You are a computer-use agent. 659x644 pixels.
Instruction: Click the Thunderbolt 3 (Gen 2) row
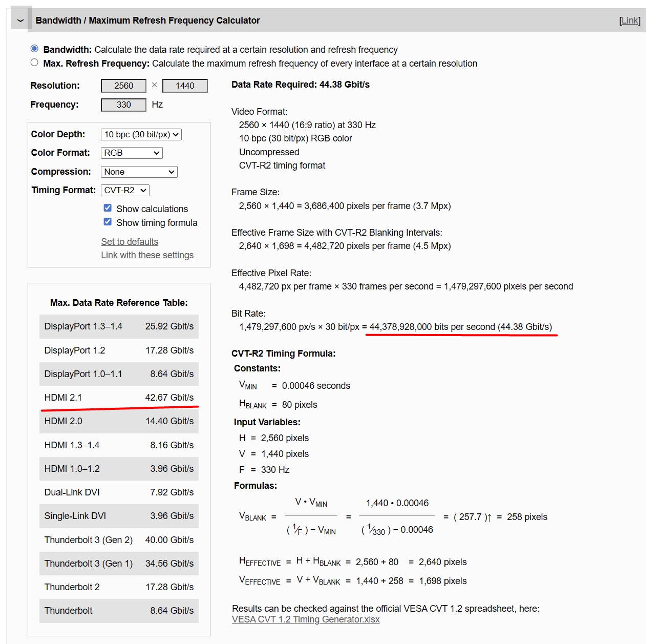[119, 540]
